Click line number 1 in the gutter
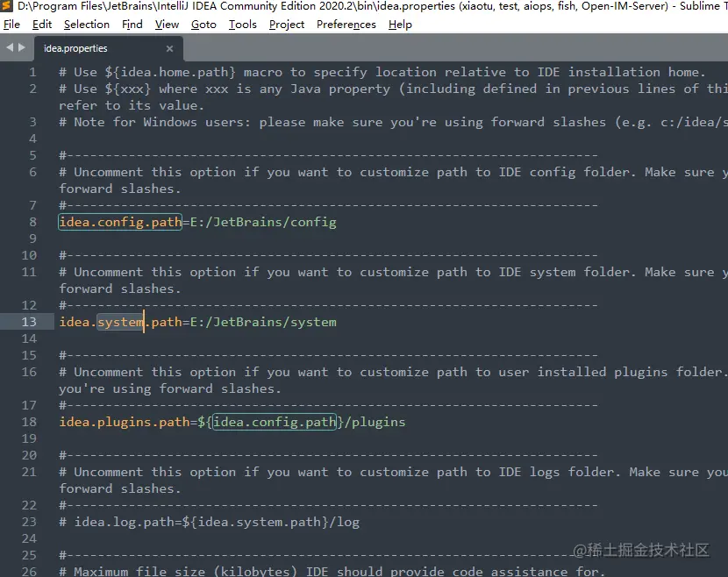This screenshot has height=577, width=728. click(32, 72)
